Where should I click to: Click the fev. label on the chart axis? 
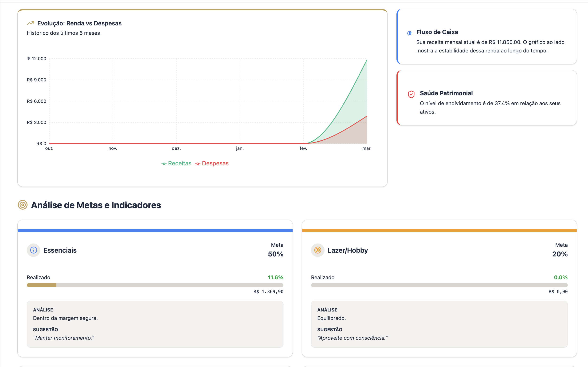[x=303, y=148]
